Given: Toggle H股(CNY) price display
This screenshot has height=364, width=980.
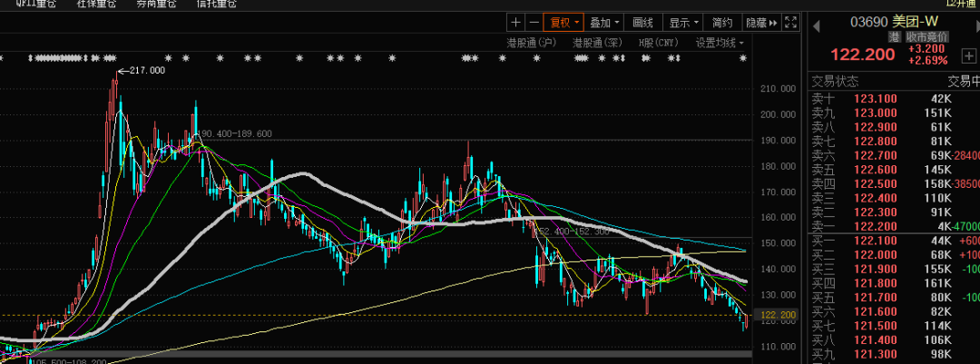Looking at the screenshot, I should 658,42.
